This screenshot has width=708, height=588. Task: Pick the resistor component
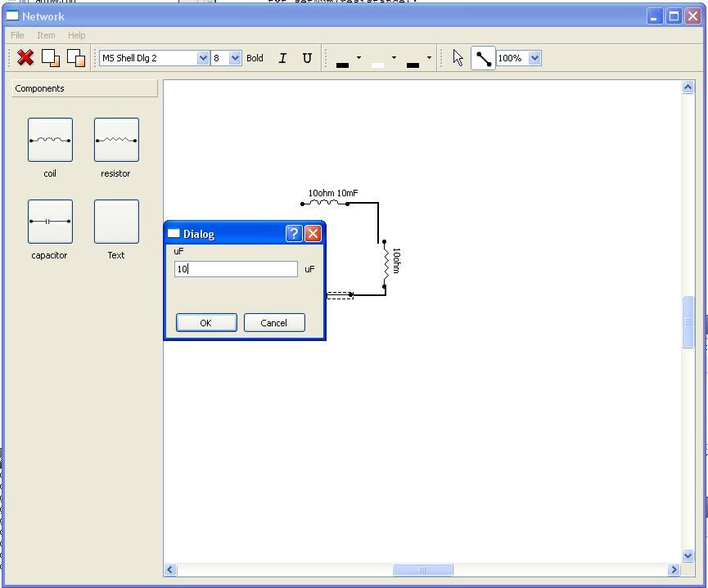coord(116,140)
